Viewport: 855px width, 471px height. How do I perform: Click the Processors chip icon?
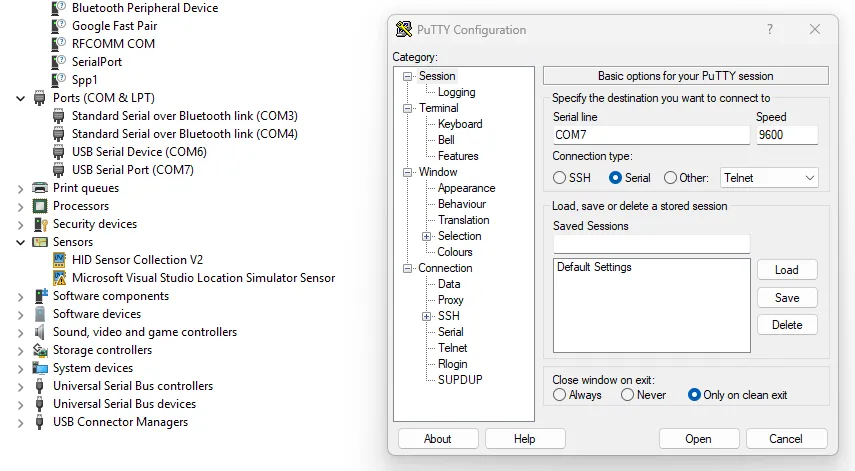point(40,206)
